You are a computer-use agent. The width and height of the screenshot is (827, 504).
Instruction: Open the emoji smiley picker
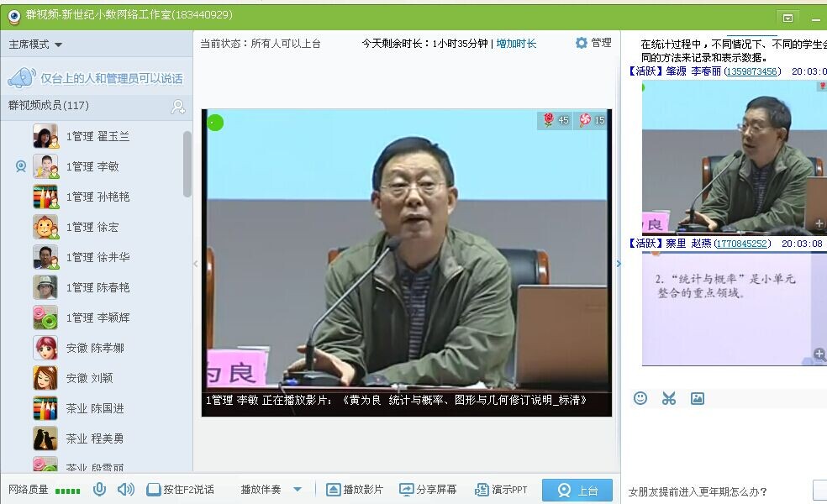pos(640,398)
